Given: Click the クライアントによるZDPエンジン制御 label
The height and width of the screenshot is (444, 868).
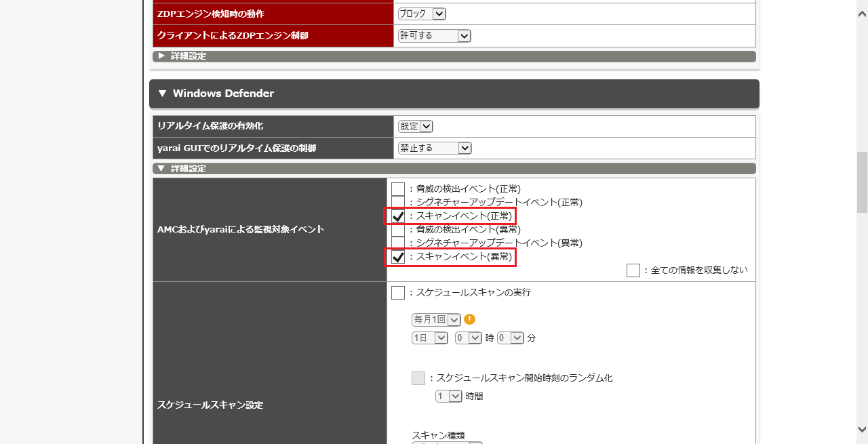Looking at the screenshot, I should 233,36.
